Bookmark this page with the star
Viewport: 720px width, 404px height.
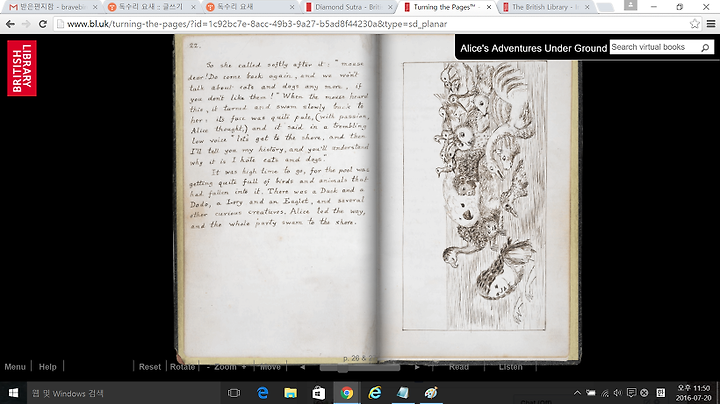694,24
